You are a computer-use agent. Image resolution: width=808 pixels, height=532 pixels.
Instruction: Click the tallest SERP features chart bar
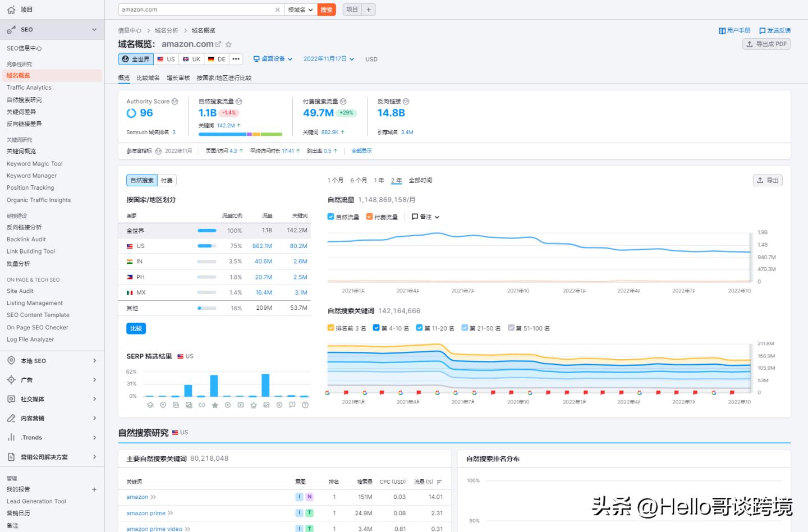pos(265,385)
